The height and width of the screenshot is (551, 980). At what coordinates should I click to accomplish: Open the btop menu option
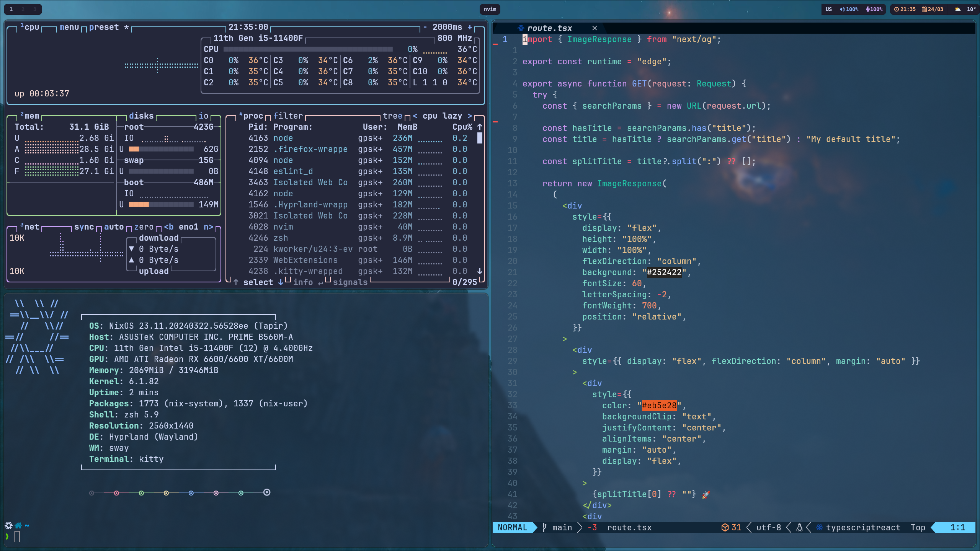click(69, 27)
